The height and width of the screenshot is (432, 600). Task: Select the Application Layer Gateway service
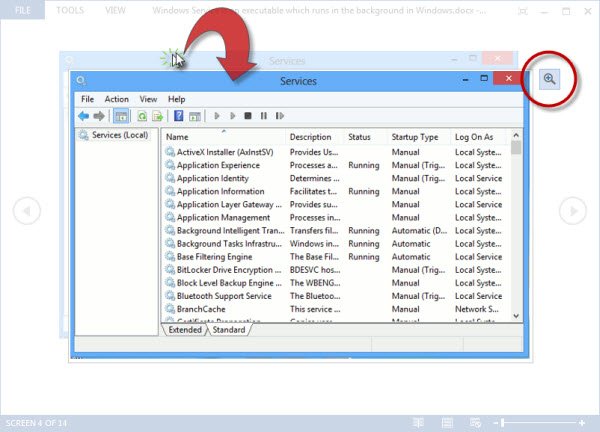click(x=335, y=204)
